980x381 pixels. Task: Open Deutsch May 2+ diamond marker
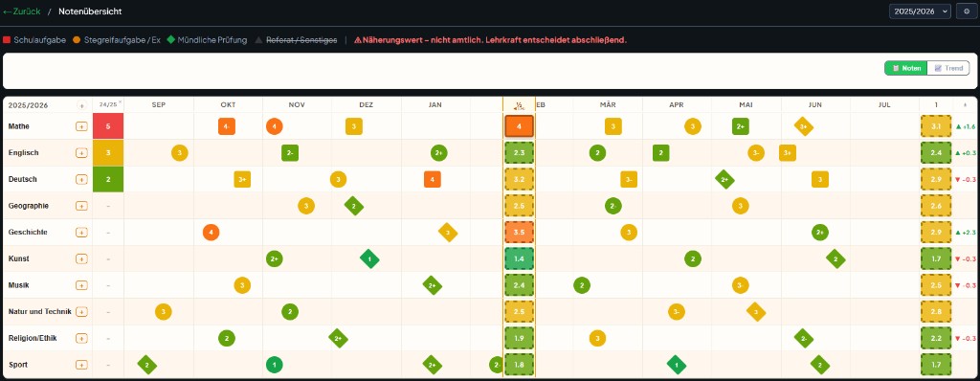click(x=725, y=180)
